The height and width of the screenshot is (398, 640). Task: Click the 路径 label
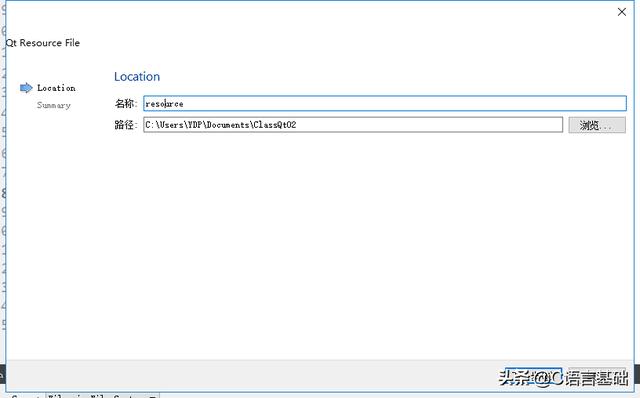pyautogui.click(x=125, y=125)
